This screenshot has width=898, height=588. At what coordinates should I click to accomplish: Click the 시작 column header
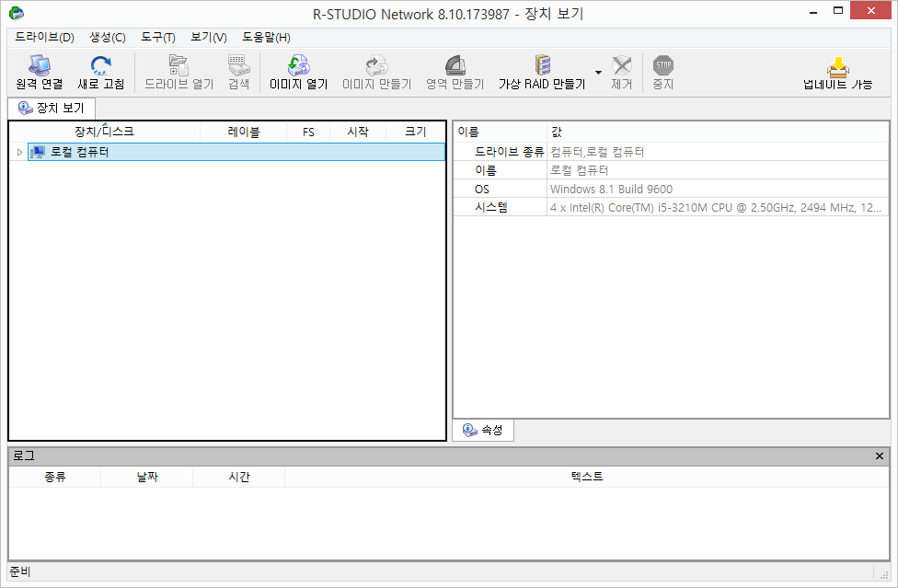(x=358, y=132)
